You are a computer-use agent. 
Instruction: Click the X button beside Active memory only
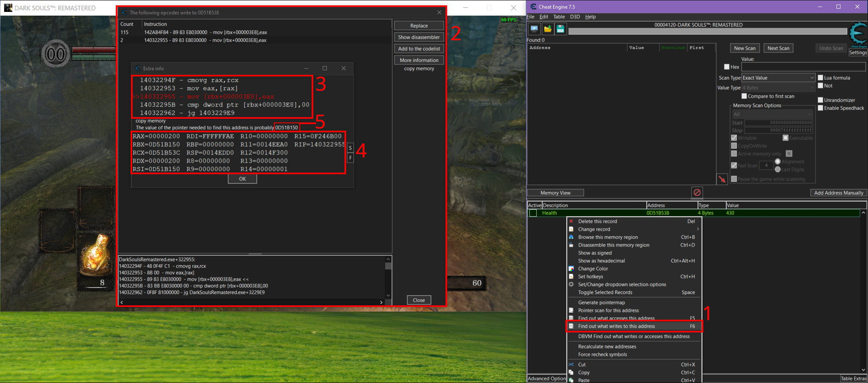[789, 154]
